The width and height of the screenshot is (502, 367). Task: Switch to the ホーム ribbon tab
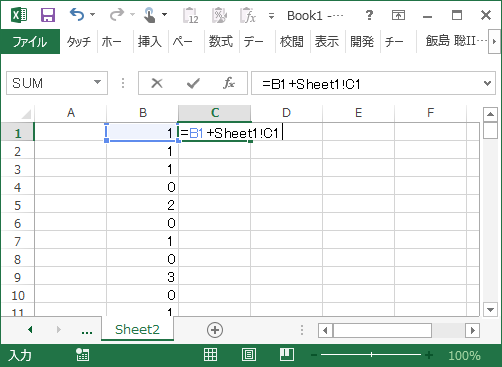112,42
